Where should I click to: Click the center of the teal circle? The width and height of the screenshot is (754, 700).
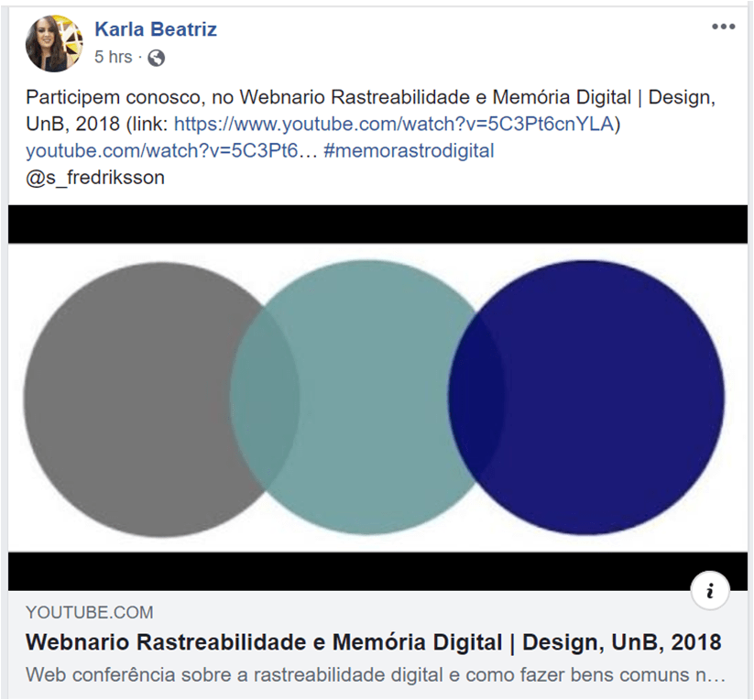[366, 397]
